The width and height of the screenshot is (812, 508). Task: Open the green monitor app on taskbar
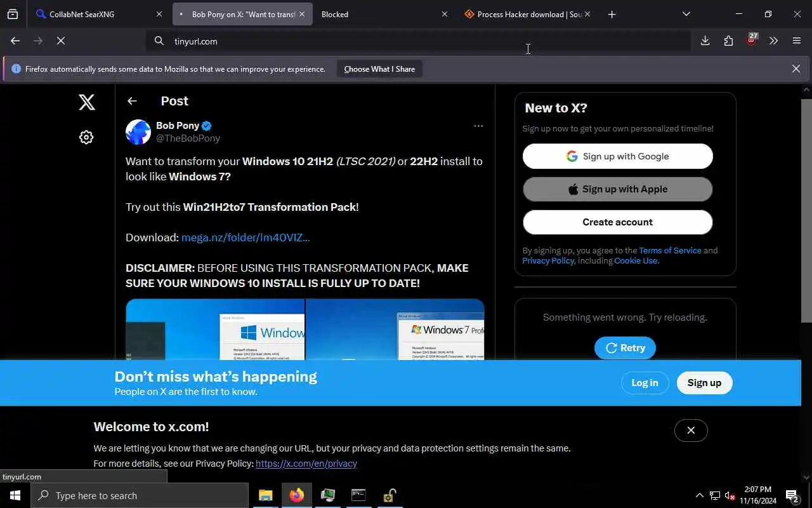pyautogui.click(x=328, y=495)
